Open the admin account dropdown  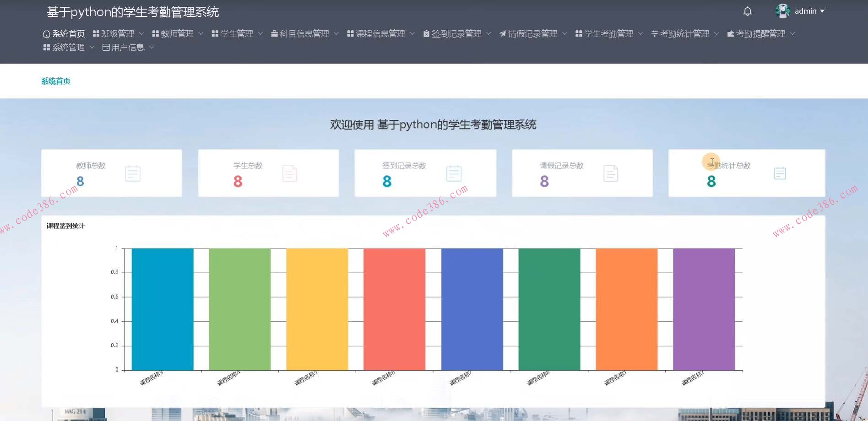point(808,11)
